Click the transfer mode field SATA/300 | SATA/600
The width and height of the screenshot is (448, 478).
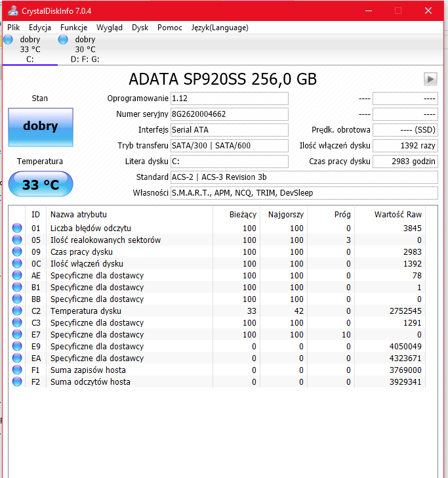pyautogui.click(x=230, y=146)
